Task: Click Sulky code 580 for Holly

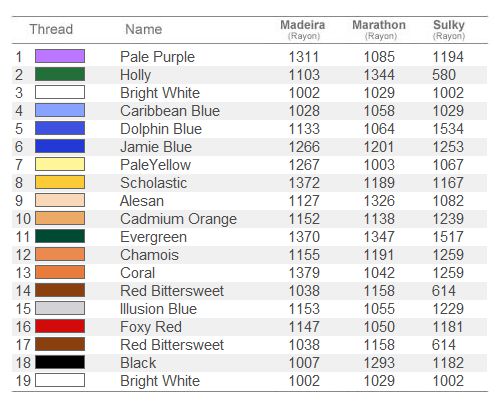Action: [x=444, y=75]
